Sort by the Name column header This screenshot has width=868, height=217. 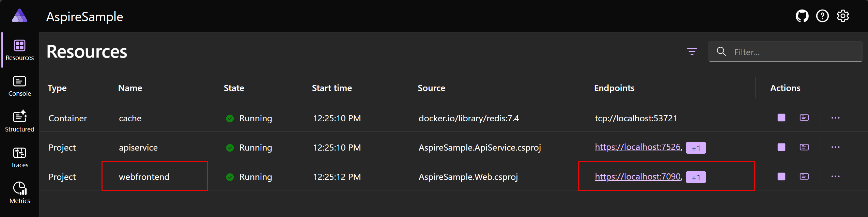coord(130,88)
